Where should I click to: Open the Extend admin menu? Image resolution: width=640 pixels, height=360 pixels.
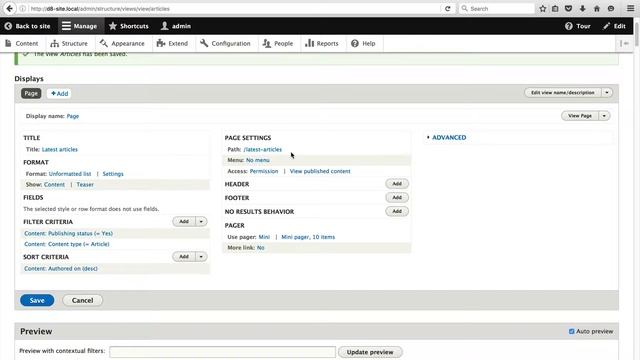(172, 43)
